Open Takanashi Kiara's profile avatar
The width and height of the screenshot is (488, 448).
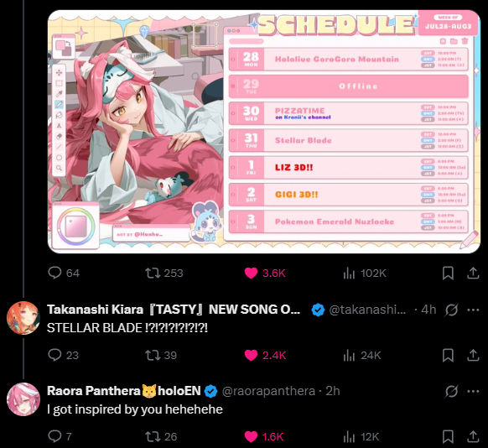(23, 318)
